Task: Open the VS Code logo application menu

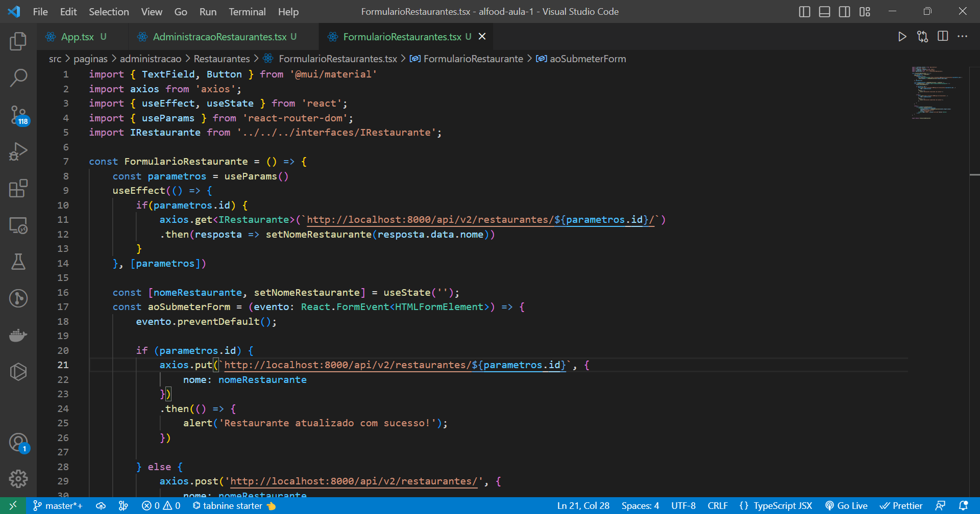Action: tap(14, 12)
